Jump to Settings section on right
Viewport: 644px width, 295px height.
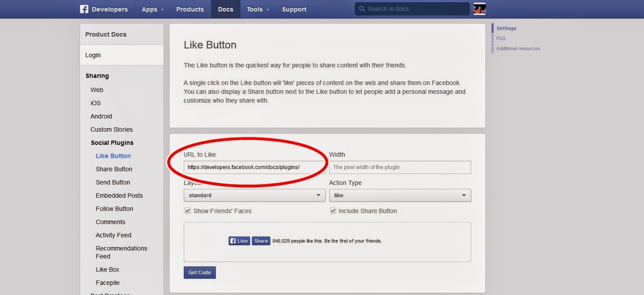tap(506, 28)
